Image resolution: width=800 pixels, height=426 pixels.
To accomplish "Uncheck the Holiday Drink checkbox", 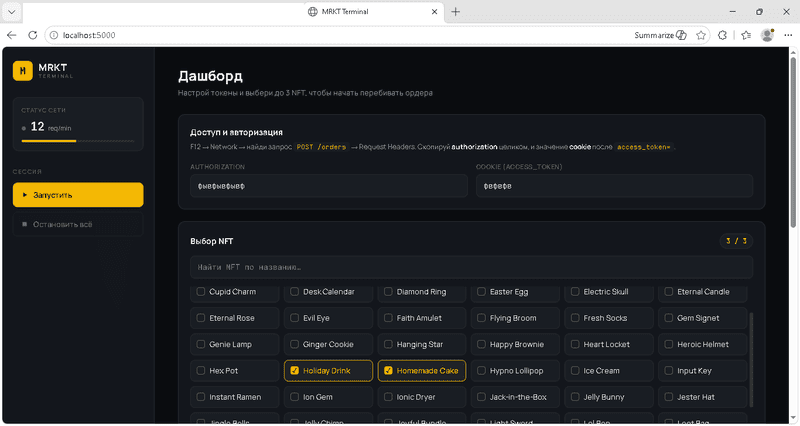I will click(294, 370).
